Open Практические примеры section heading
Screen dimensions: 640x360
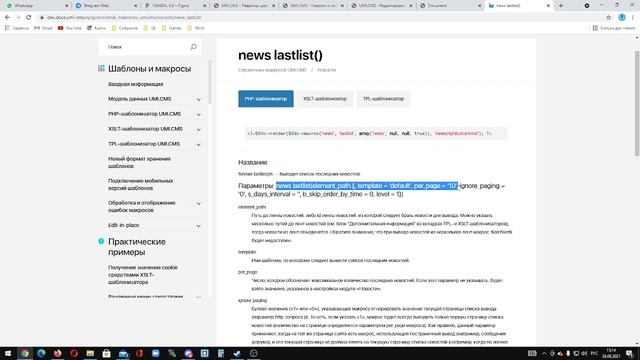coord(137,247)
